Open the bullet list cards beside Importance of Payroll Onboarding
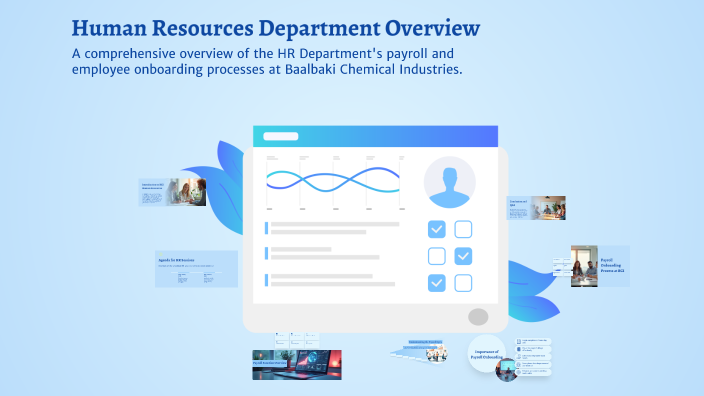 tap(533, 357)
